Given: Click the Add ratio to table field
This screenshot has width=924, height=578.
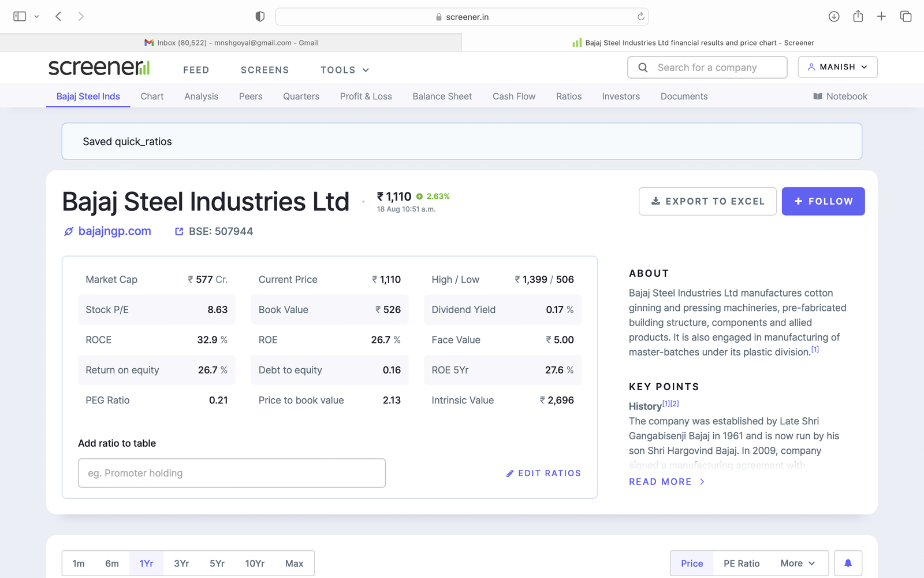Looking at the screenshot, I should [232, 473].
